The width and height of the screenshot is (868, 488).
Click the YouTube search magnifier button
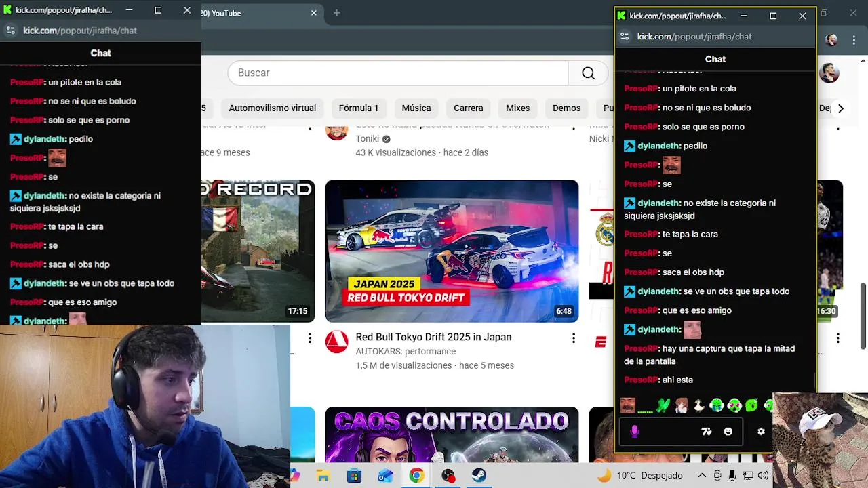point(588,73)
